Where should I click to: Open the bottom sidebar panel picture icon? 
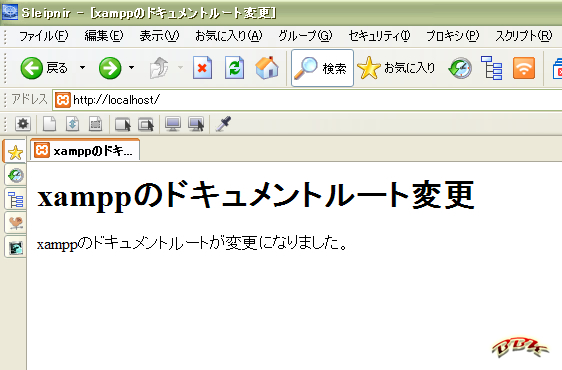[15, 247]
